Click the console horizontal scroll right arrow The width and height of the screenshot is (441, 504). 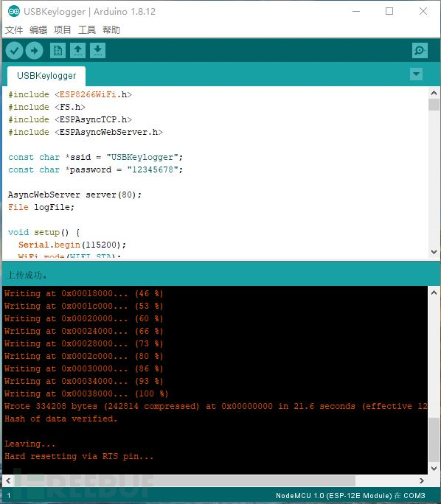tap(422, 480)
